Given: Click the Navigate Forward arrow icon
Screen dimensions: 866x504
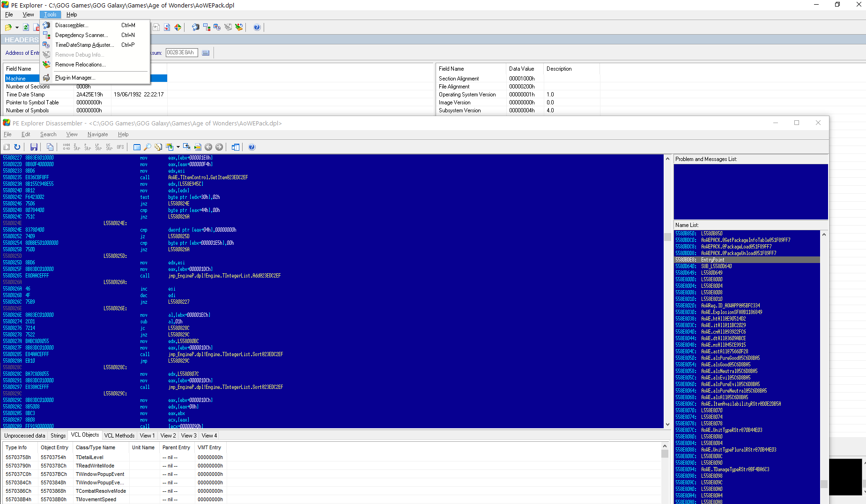Looking at the screenshot, I should point(219,147).
